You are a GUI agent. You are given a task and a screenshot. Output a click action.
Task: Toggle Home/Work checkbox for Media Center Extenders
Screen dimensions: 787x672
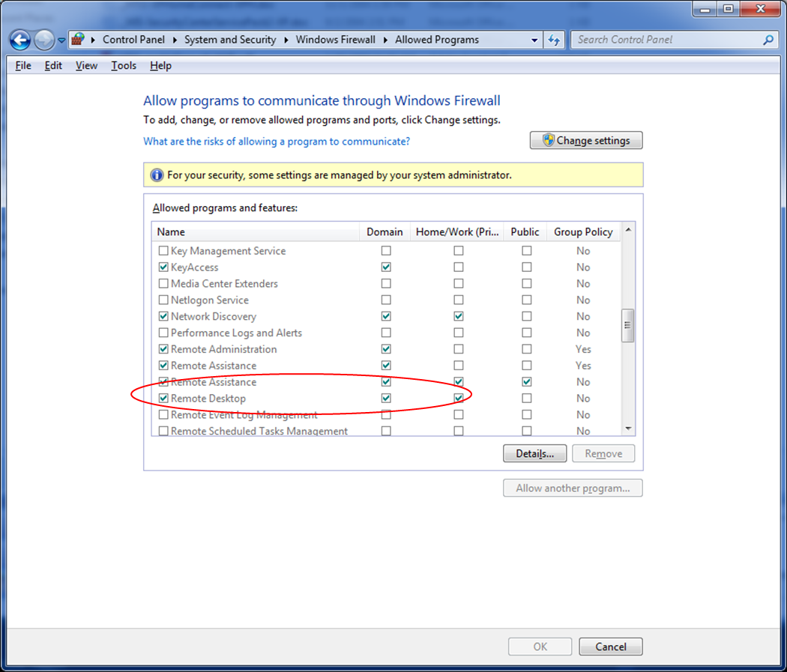pyautogui.click(x=459, y=283)
